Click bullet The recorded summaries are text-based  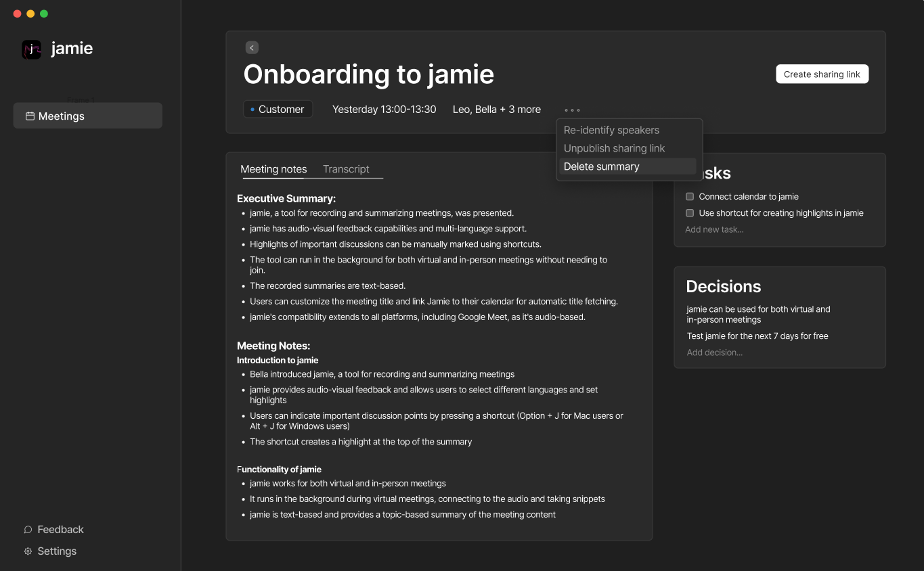pyautogui.click(x=328, y=286)
